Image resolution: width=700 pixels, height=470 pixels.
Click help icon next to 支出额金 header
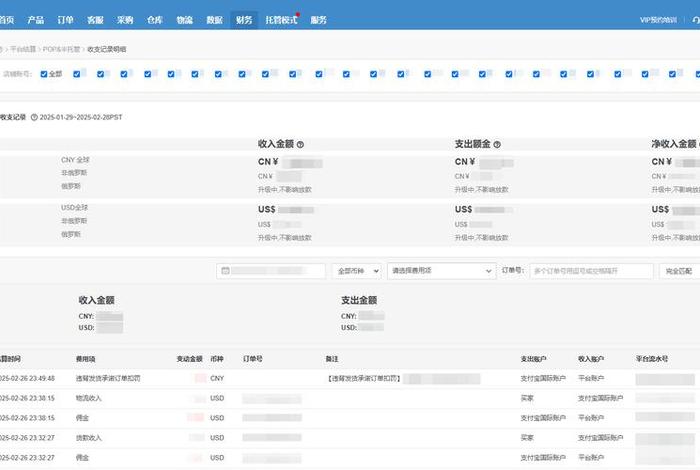[x=497, y=145]
